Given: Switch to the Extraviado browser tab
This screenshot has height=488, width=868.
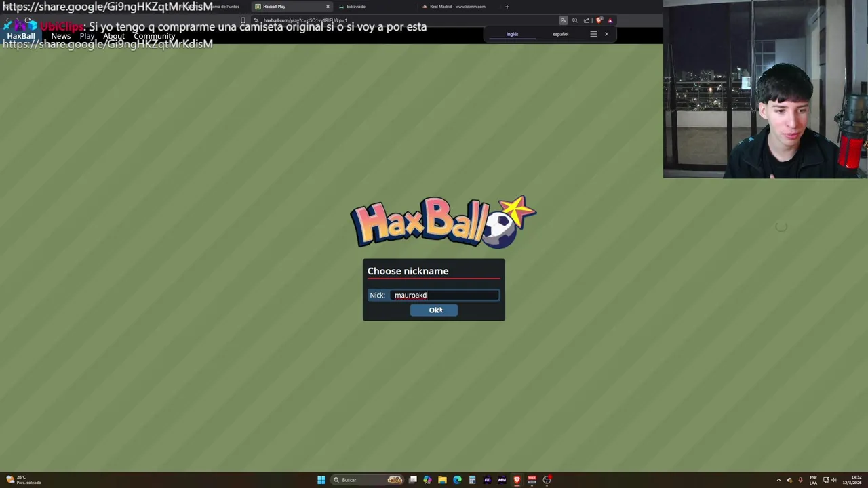Looking at the screenshot, I should point(373,7).
